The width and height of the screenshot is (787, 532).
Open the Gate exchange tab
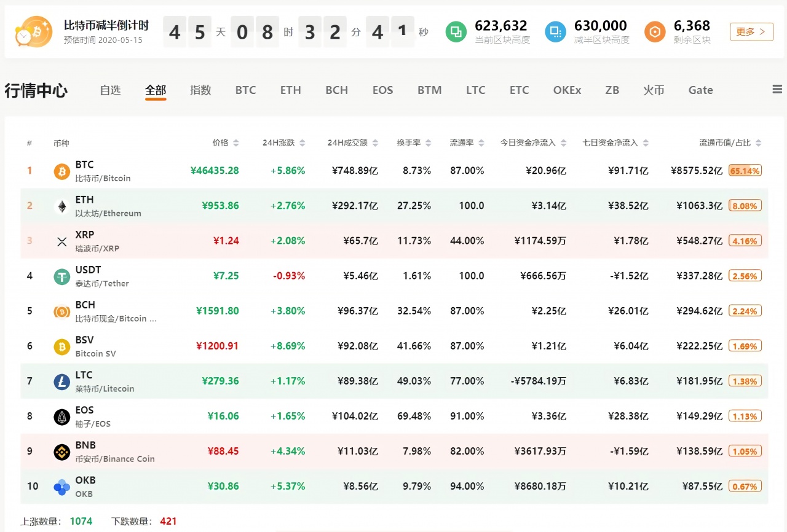(x=700, y=90)
